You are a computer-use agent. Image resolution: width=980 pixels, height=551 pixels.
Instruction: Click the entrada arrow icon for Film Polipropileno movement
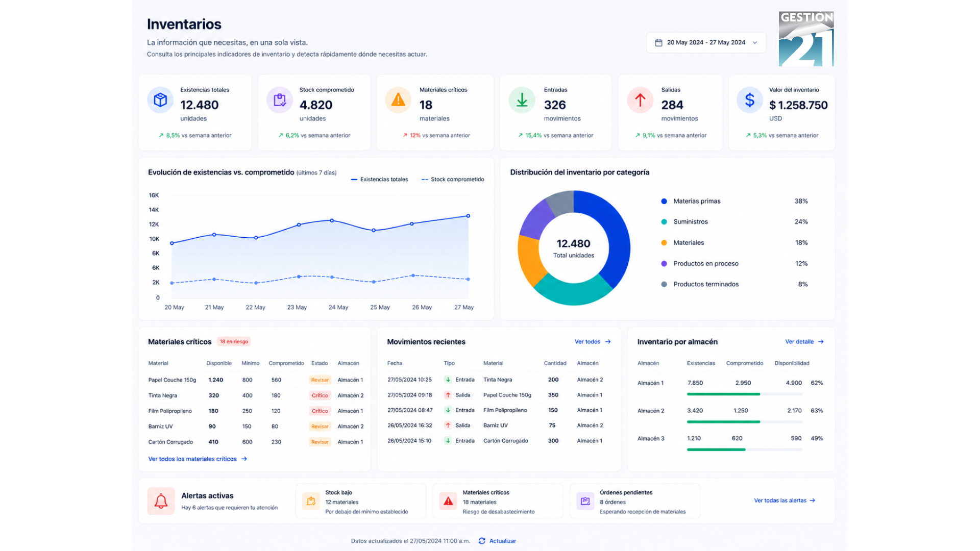[x=448, y=410]
